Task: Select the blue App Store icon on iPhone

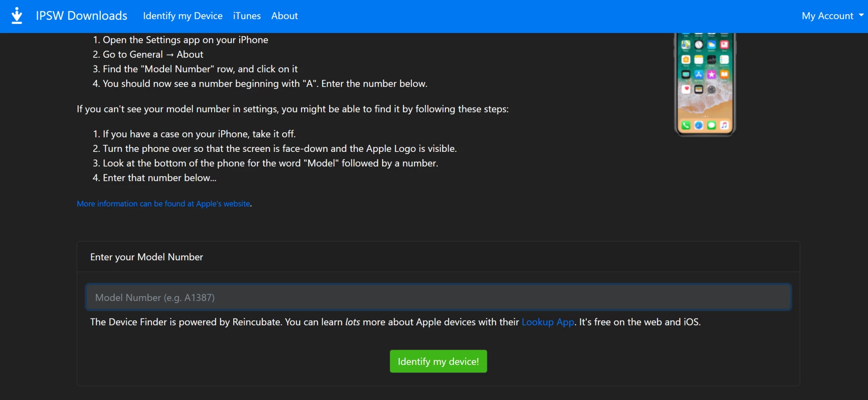Action: (x=698, y=75)
